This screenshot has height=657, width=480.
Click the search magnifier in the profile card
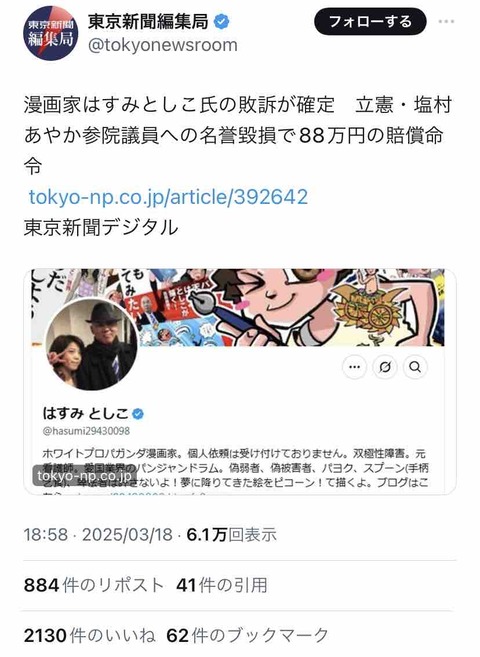coord(415,367)
